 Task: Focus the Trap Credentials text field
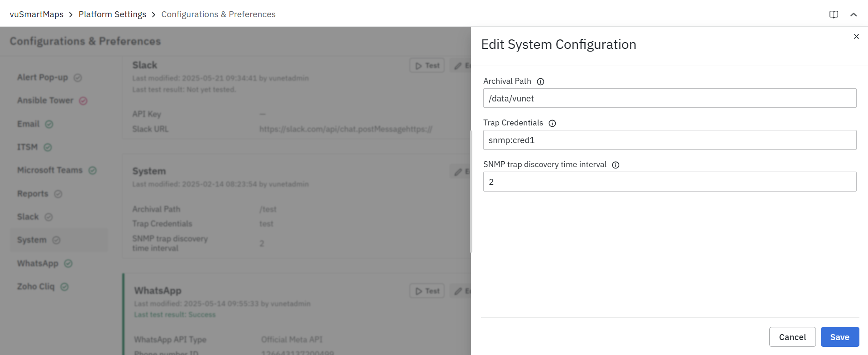[669, 140]
